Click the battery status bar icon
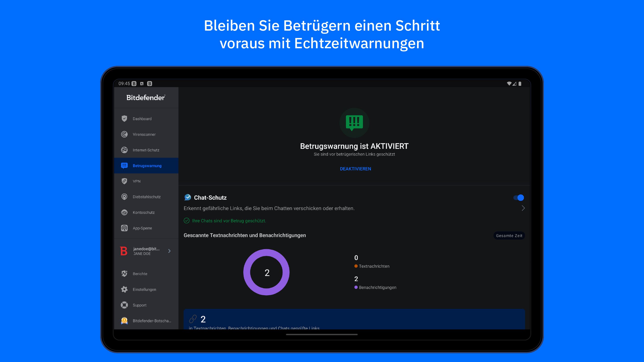The width and height of the screenshot is (644, 362). click(520, 83)
